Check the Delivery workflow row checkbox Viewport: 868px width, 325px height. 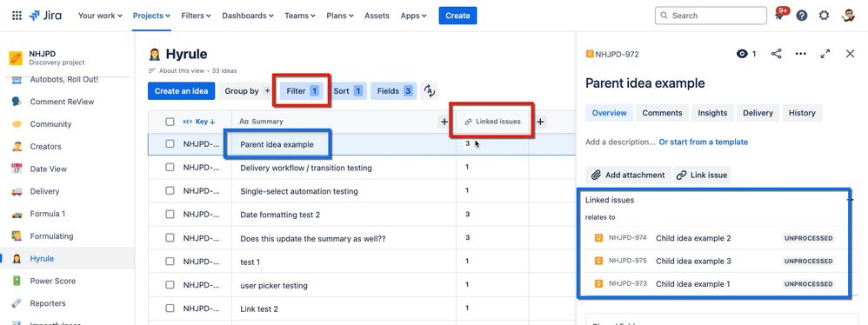(x=170, y=168)
